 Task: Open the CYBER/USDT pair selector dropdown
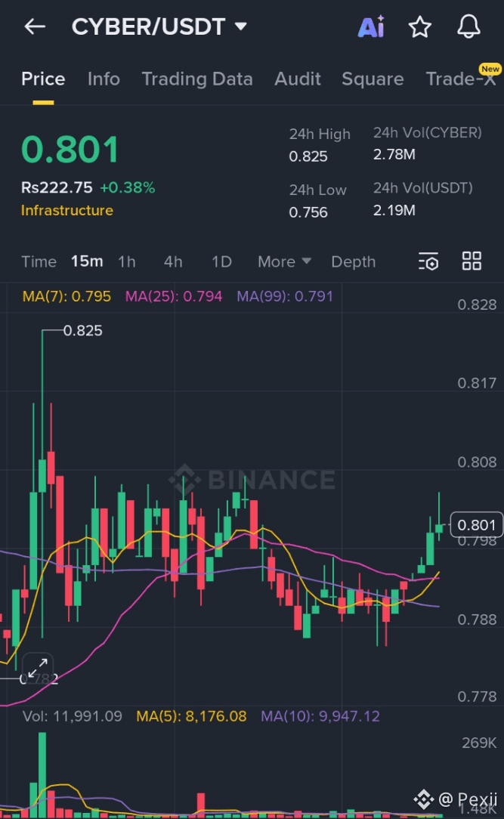(159, 26)
